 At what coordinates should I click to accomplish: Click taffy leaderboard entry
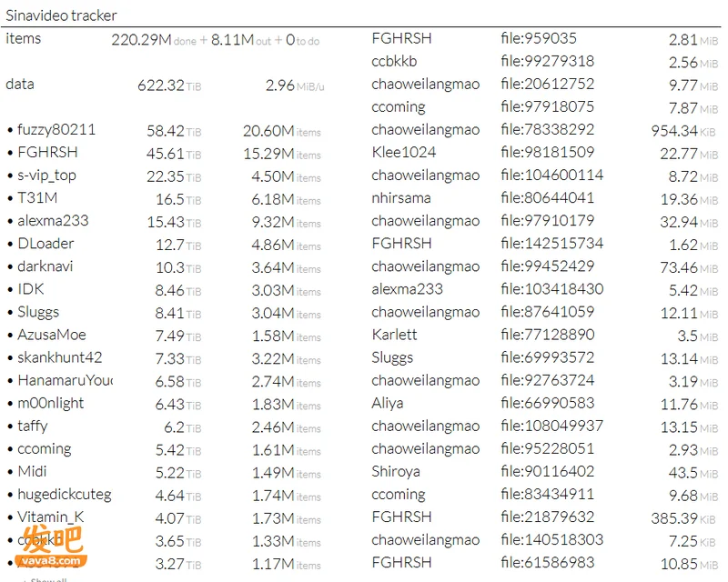33,426
